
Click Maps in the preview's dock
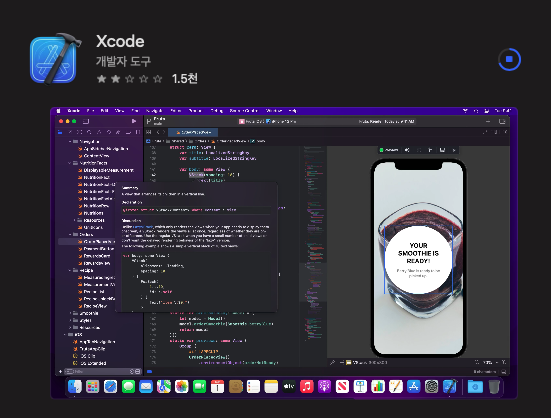point(164,387)
